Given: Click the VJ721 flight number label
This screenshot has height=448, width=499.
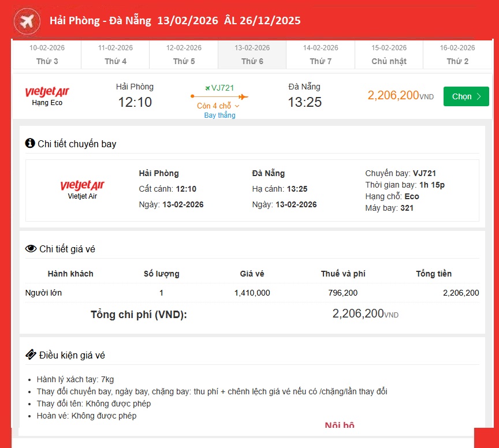Looking at the screenshot, I should coord(222,88).
